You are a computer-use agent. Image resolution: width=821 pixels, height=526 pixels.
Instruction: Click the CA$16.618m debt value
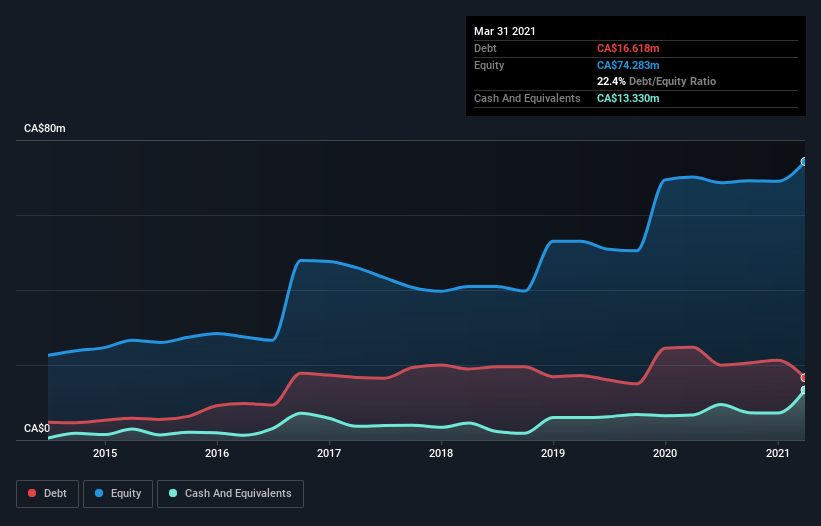pos(628,48)
